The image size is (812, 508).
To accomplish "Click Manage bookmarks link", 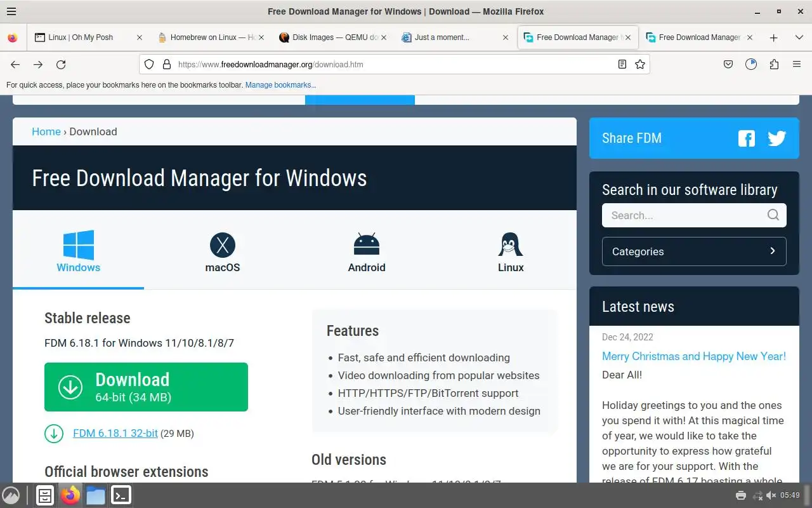I will (280, 85).
